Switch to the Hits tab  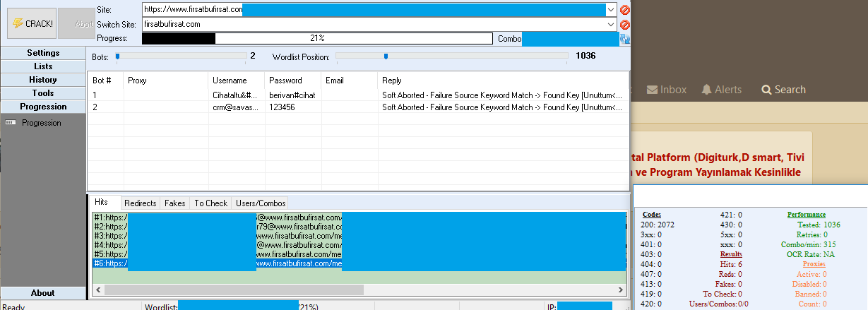click(x=103, y=203)
